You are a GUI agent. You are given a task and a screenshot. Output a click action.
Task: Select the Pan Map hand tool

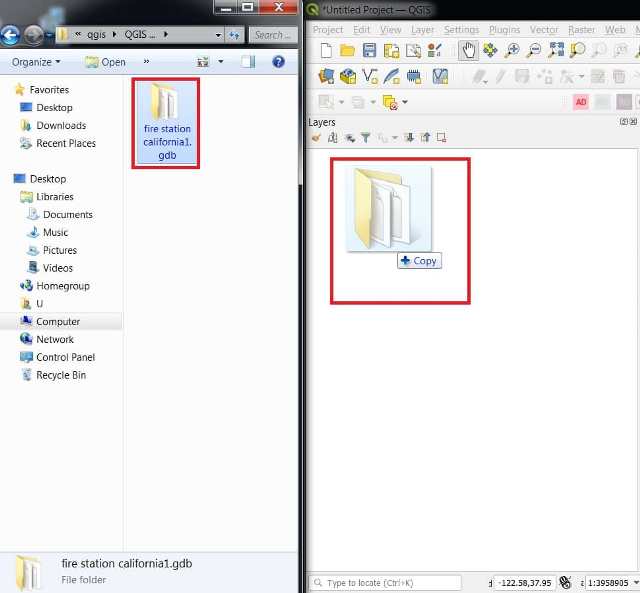click(468, 51)
